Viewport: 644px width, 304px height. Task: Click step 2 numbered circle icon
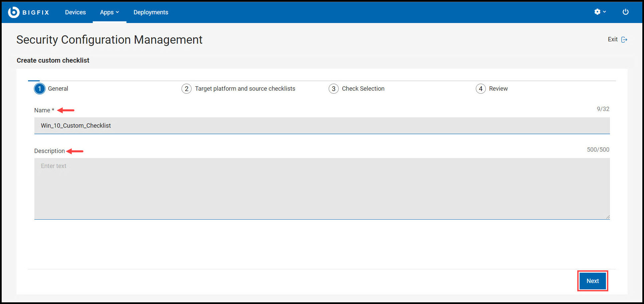point(187,89)
